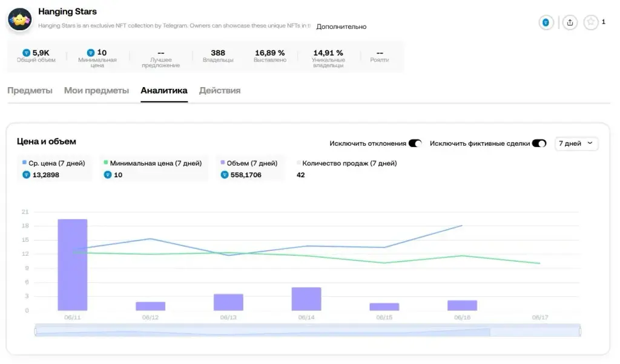Screen dimensions: 620x364
Task: Click the Hanging Stars collection avatar
Action: click(19, 19)
